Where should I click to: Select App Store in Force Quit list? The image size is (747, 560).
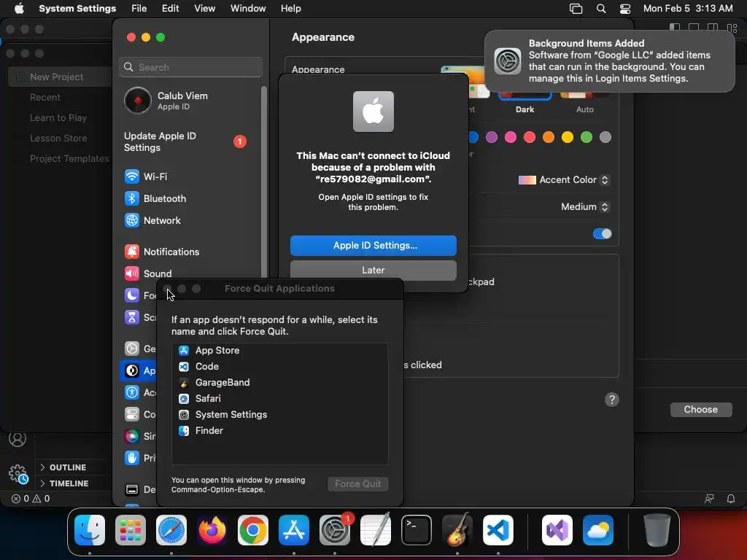tap(279, 351)
